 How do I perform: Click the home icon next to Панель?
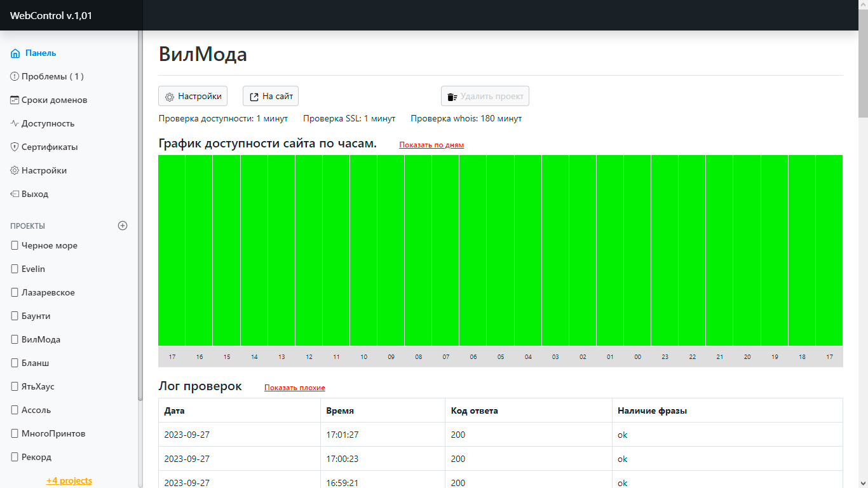point(15,53)
